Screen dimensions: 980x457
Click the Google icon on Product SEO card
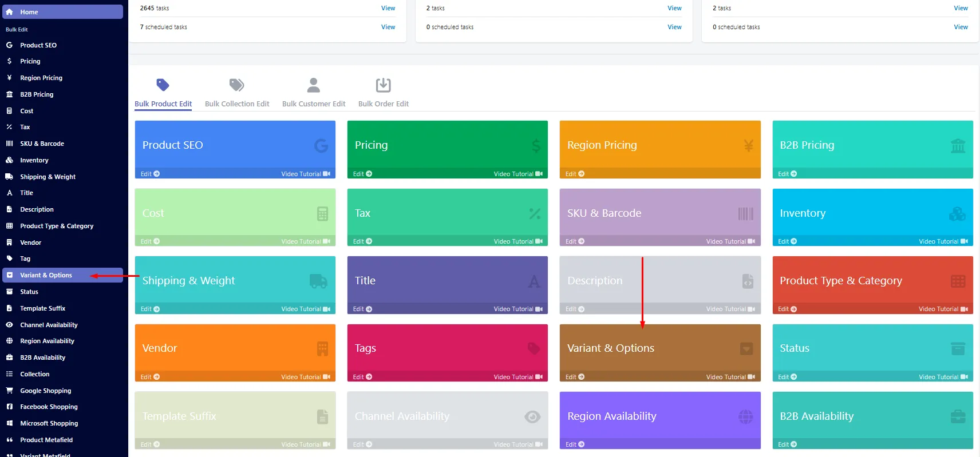pyautogui.click(x=321, y=146)
